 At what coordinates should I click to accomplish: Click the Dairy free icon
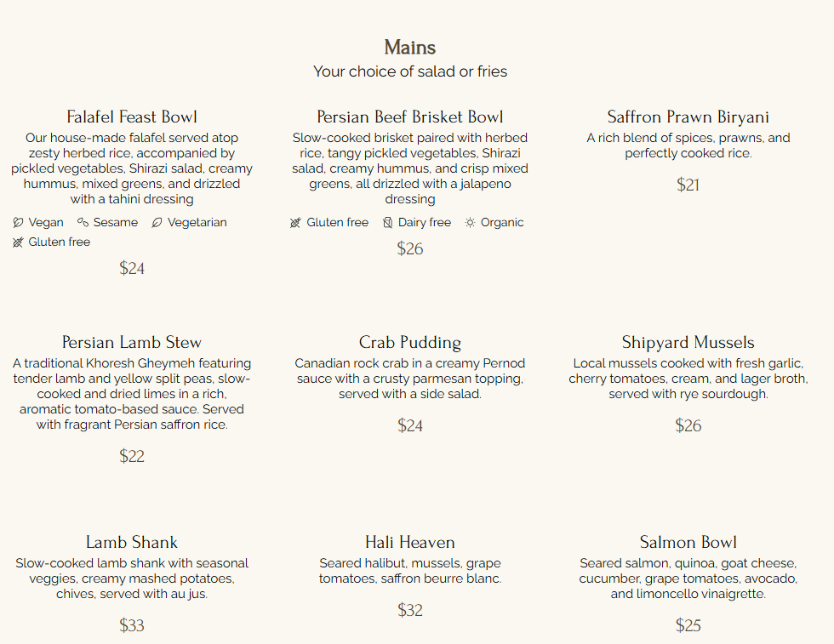pyautogui.click(x=388, y=222)
